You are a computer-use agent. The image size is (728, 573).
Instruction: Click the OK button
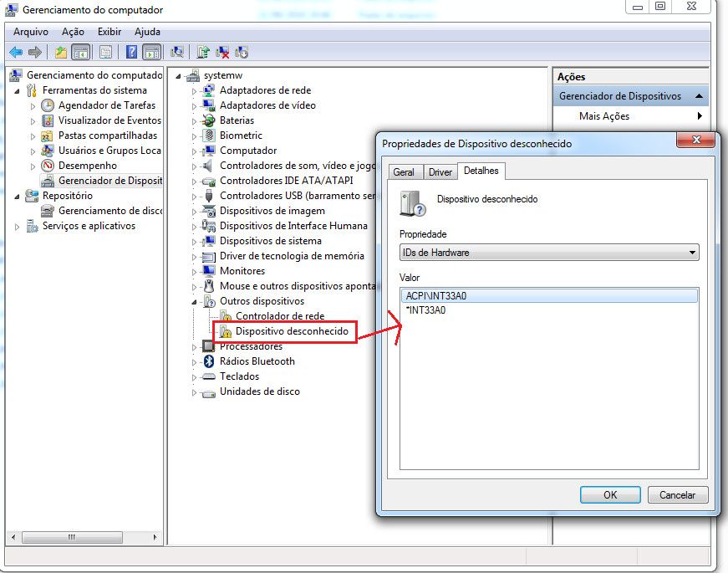point(609,494)
